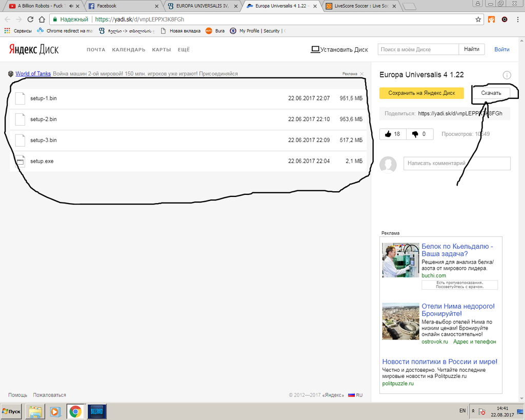Expand the ЕЩЁ menu
The image size is (525, 420).
pos(184,50)
